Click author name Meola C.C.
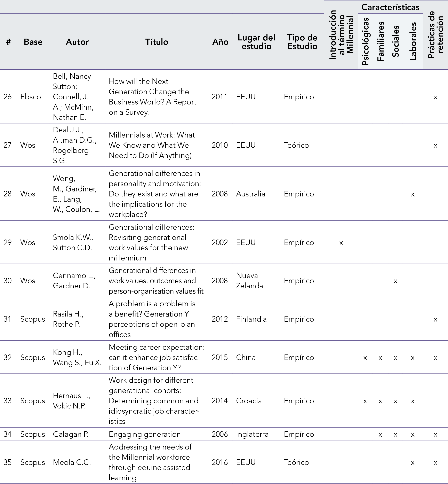448x484 pixels. pos(72,462)
